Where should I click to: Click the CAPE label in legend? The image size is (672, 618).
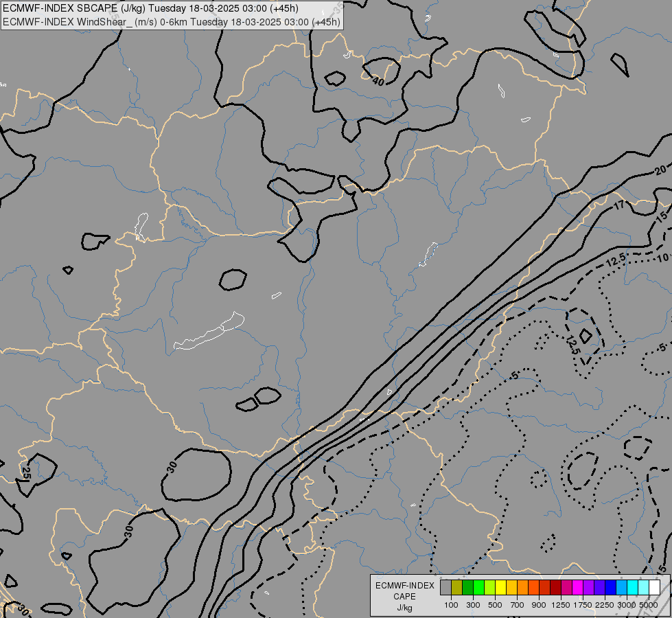point(404,597)
